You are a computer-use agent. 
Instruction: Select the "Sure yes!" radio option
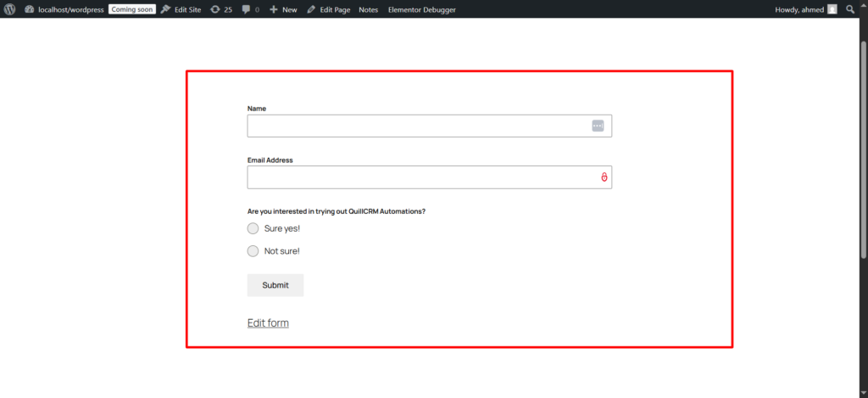253,228
